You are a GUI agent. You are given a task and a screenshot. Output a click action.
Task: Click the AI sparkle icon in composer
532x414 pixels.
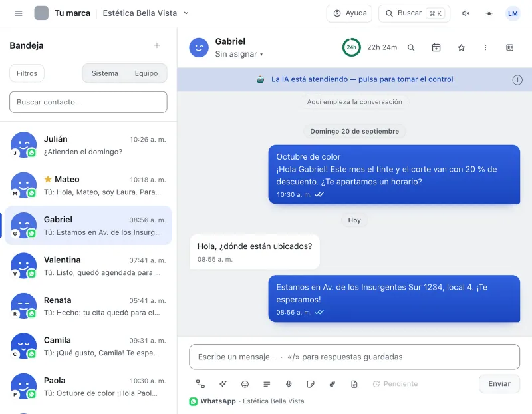pos(223,384)
